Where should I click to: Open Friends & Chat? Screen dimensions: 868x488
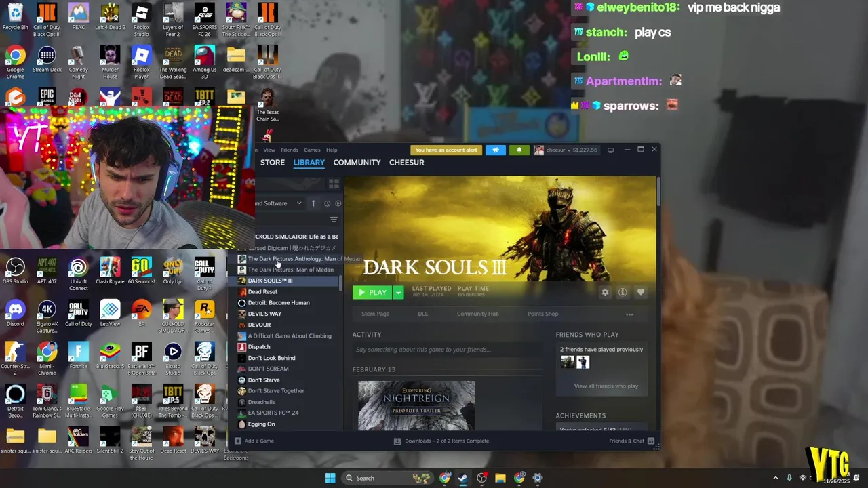coord(631,441)
